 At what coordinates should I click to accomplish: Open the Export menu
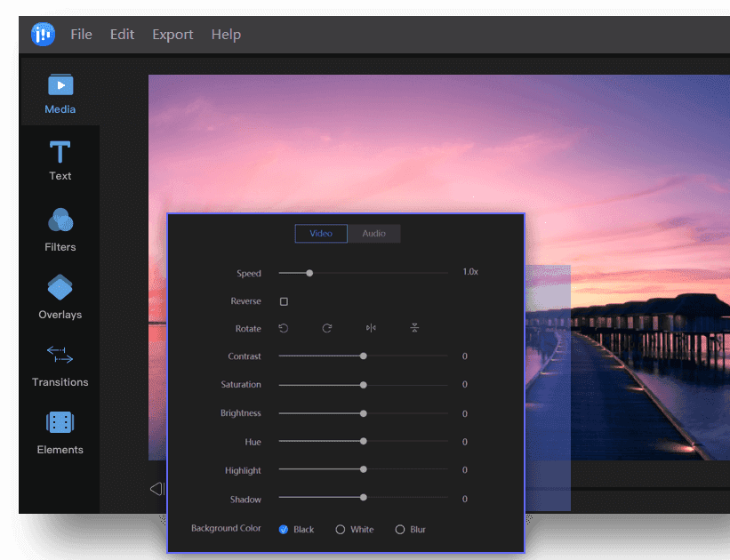tap(172, 34)
